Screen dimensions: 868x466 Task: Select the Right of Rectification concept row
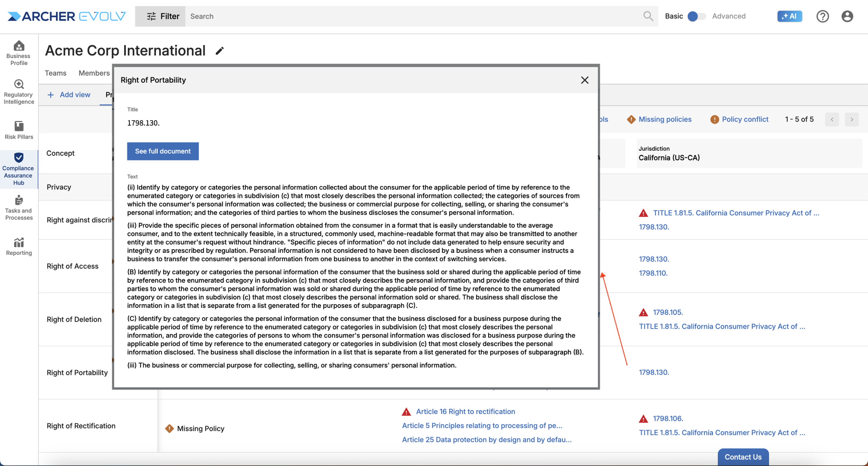pyautogui.click(x=81, y=426)
